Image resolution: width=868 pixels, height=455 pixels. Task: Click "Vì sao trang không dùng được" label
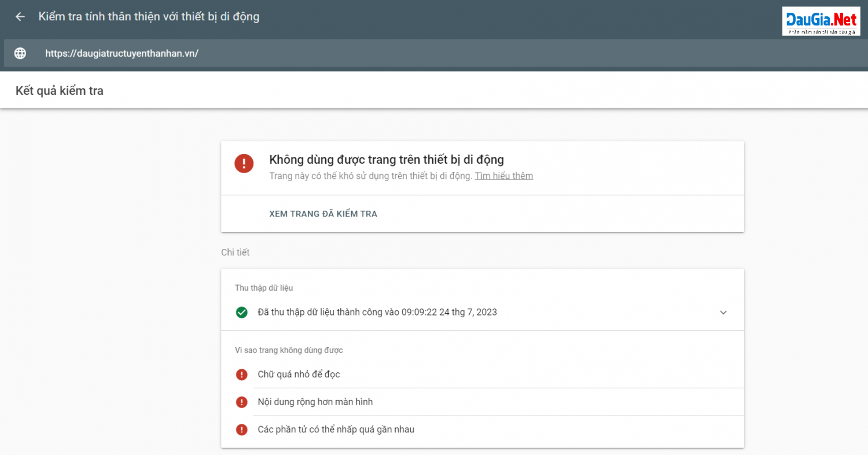pyautogui.click(x=289, y=350)
